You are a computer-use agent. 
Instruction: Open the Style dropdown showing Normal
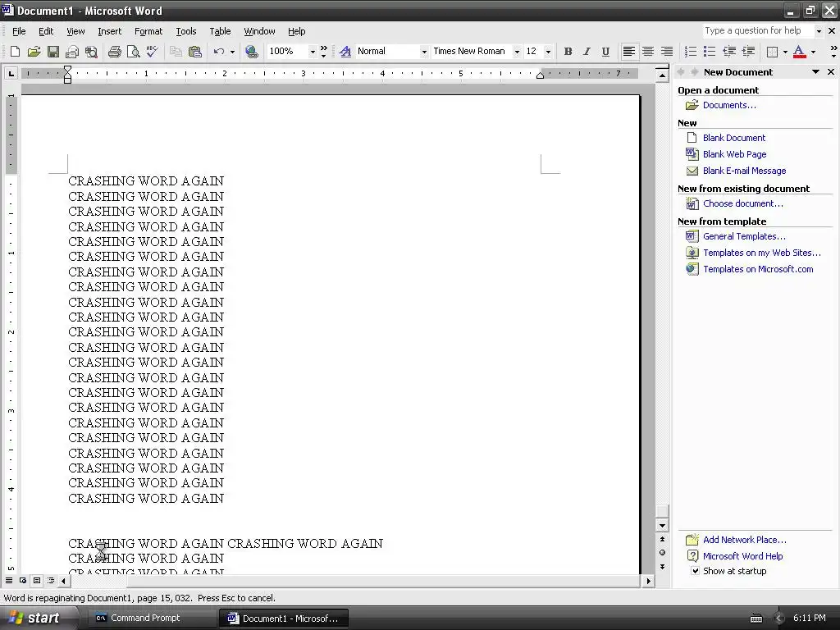pos(424,52)
